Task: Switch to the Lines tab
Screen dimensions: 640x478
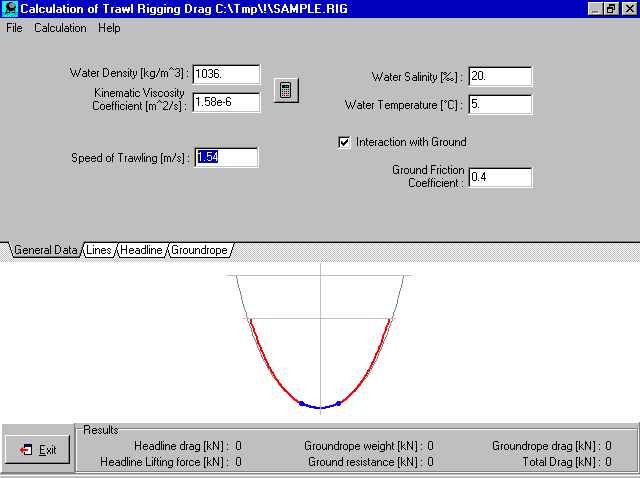Action: coord(99,250)
